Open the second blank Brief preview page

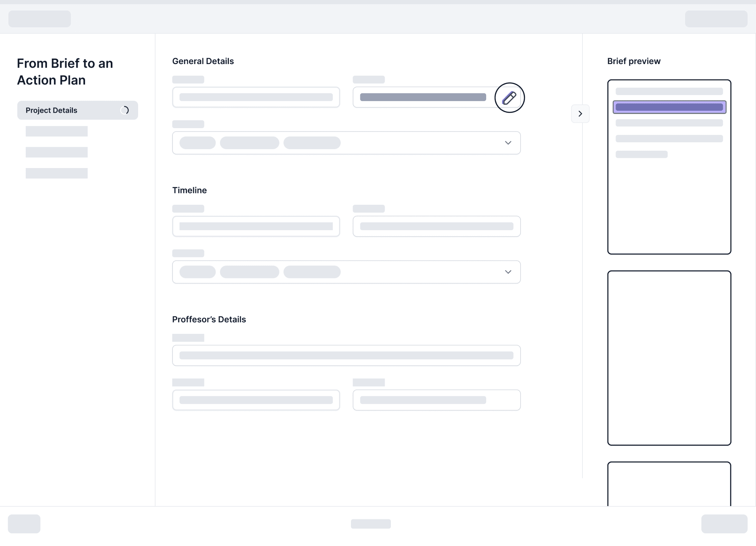click(x=669, y=358)
